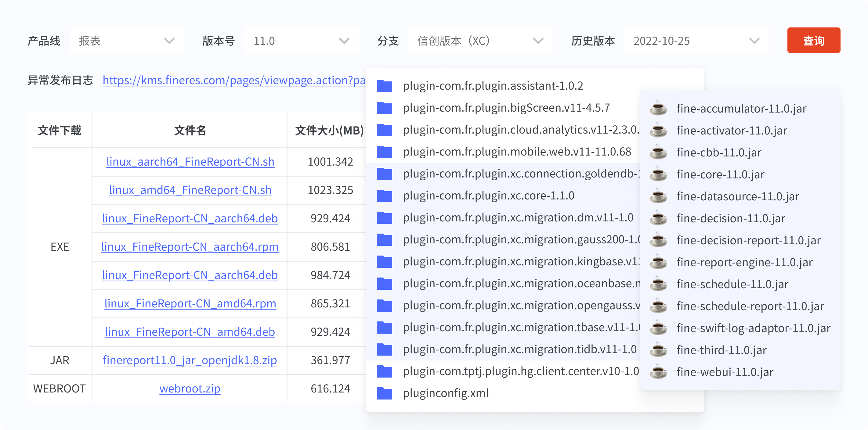Click the folder icon of plugin-com.fr.plugin.bigScreen.v11-4.5.7

pos(385,108)
